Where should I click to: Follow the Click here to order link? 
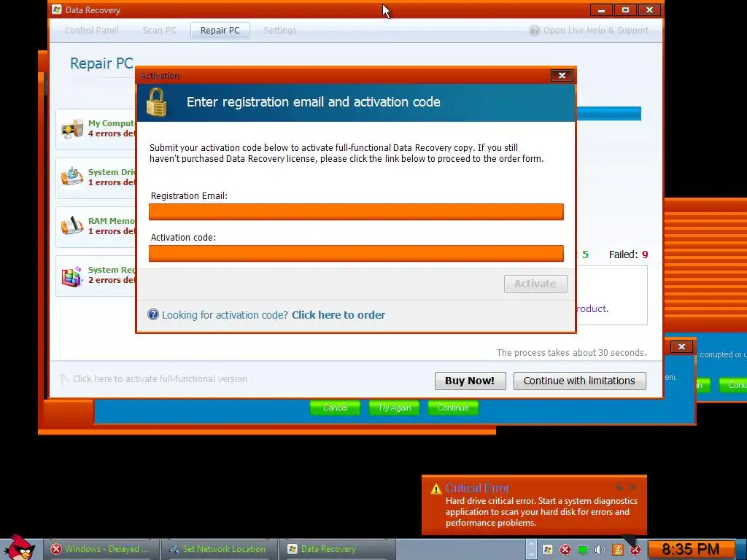(x=338, y=315)
